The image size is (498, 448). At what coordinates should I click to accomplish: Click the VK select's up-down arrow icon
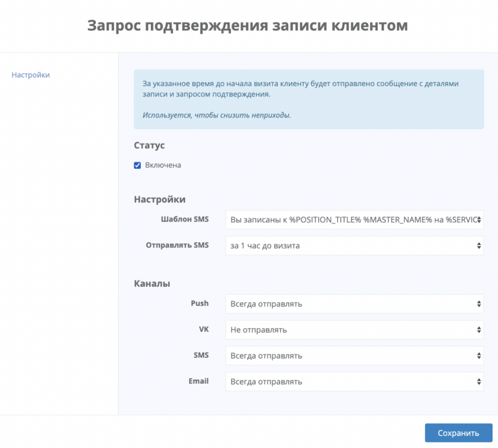[479, 330]
